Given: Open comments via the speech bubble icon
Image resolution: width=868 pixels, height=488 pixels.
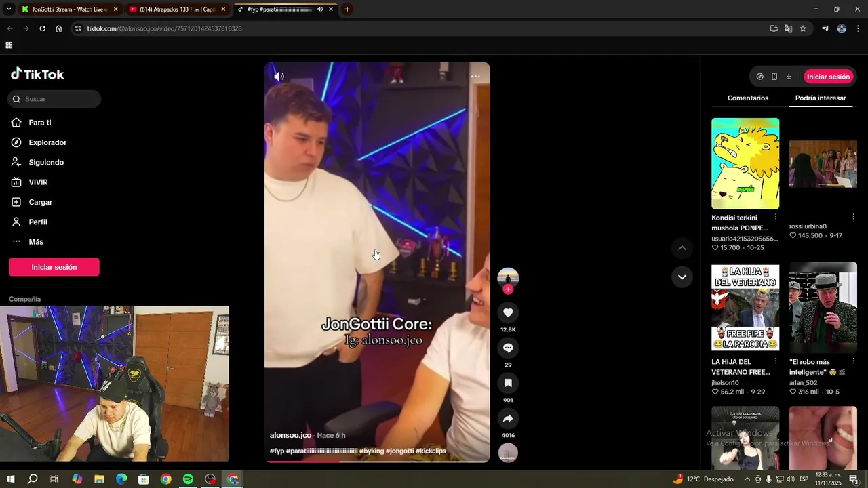Looking at the screenshot, I should (508, 348).
